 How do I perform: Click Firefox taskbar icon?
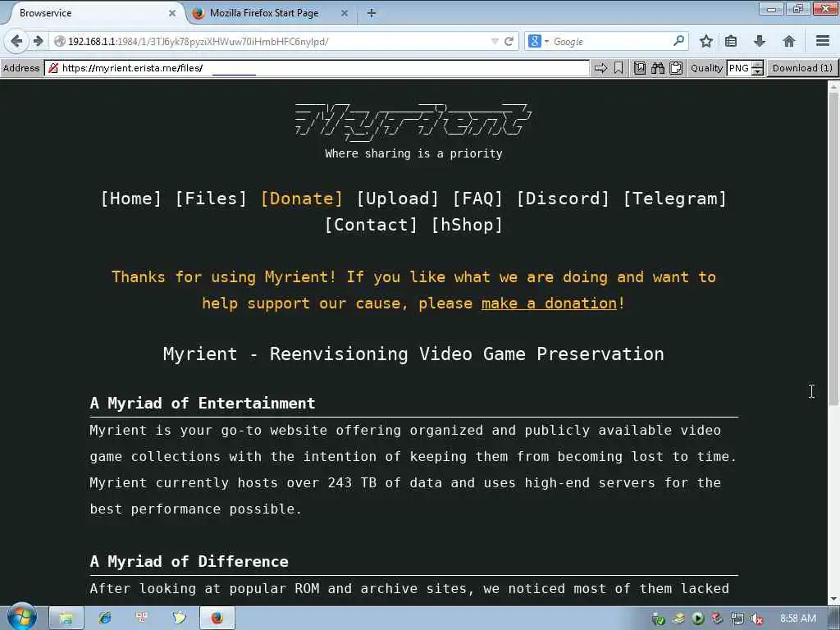tap(217, 619)
